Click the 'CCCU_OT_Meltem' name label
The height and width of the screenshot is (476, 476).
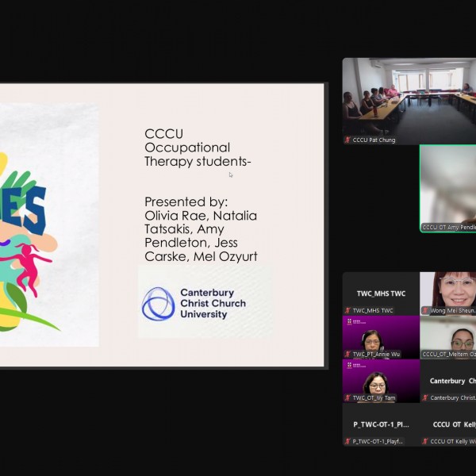tap(449, 355)
